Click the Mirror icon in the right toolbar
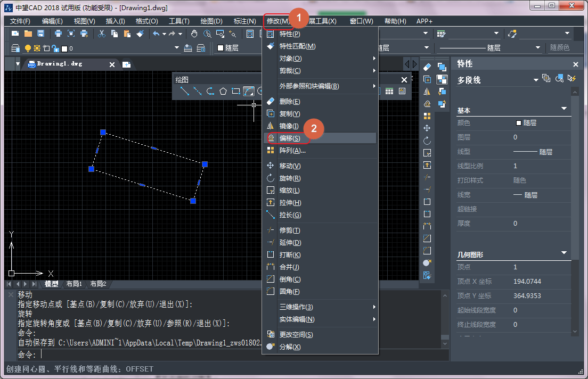Image resolution: width=588 pixels, height=379 pixels. coord(427,92)
